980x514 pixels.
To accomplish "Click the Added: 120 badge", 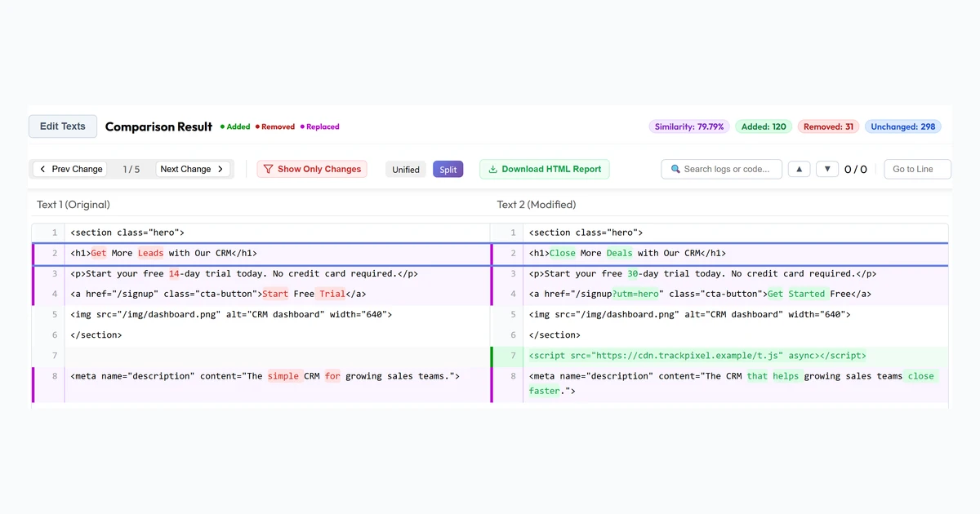I will (764, 126).
